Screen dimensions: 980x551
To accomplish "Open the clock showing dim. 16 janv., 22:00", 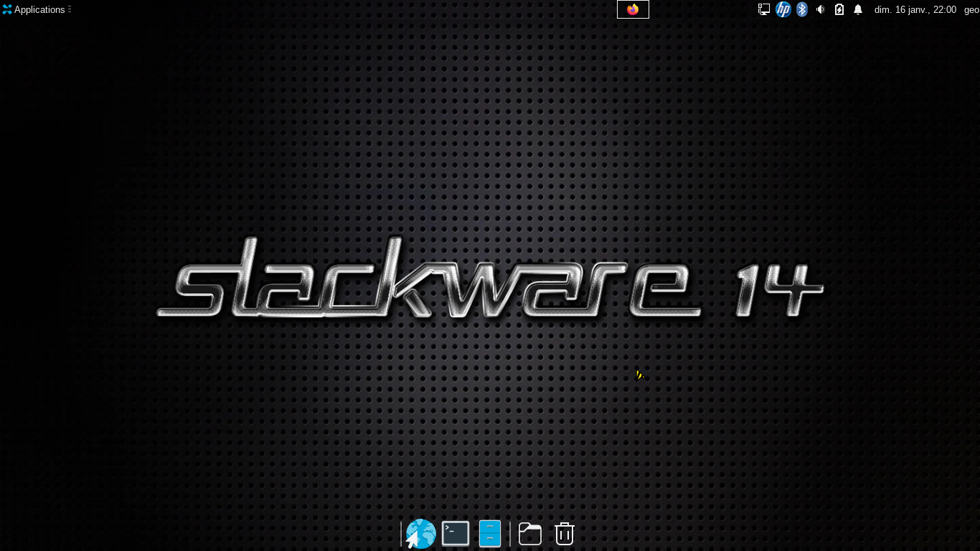I will coord(915,9).
